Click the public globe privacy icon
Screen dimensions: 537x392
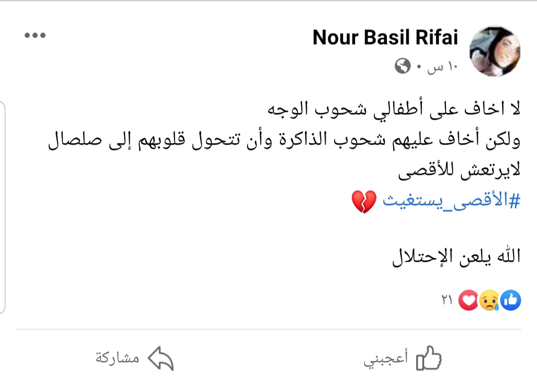point(402,66)
